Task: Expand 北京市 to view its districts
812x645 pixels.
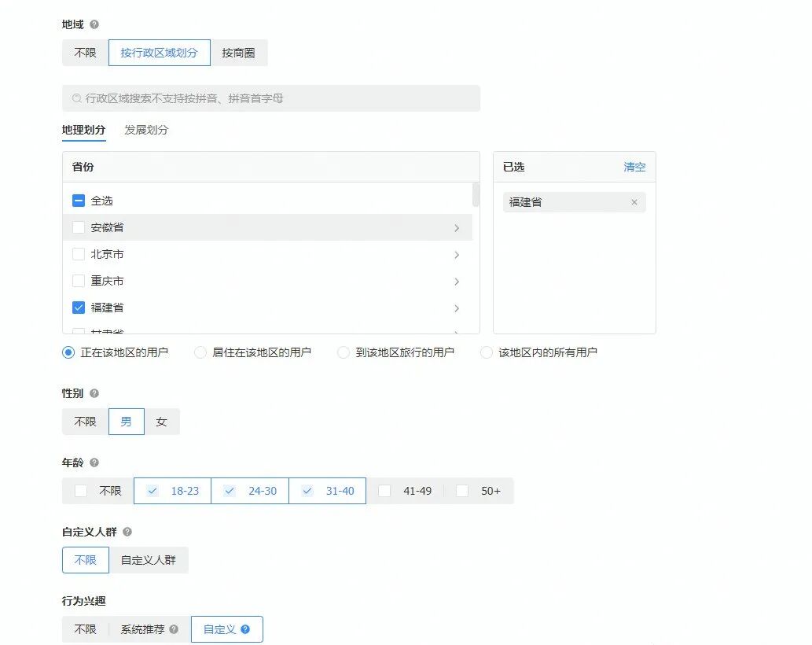Action: (x=457, y=254)
